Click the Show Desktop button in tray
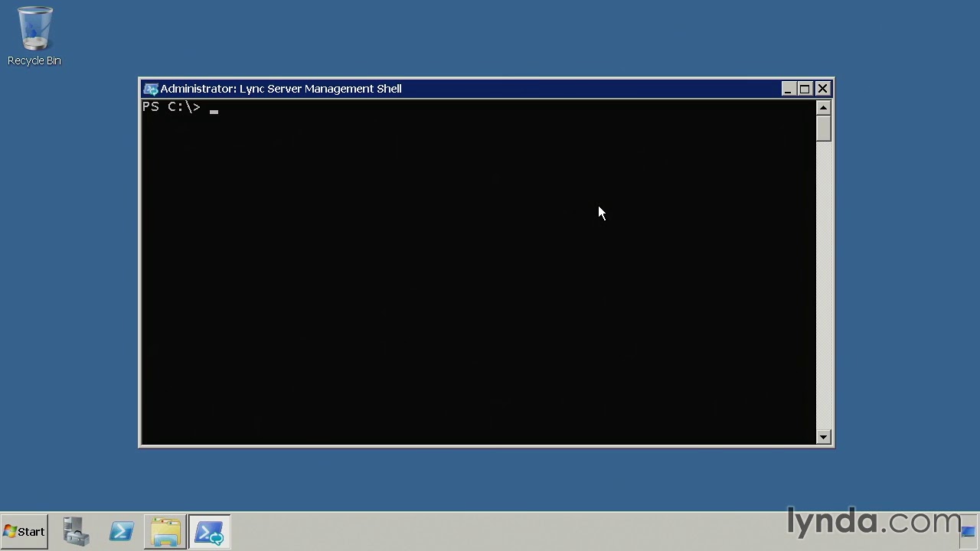The height and width of the screenshot is (551, 980). (969, 531)
